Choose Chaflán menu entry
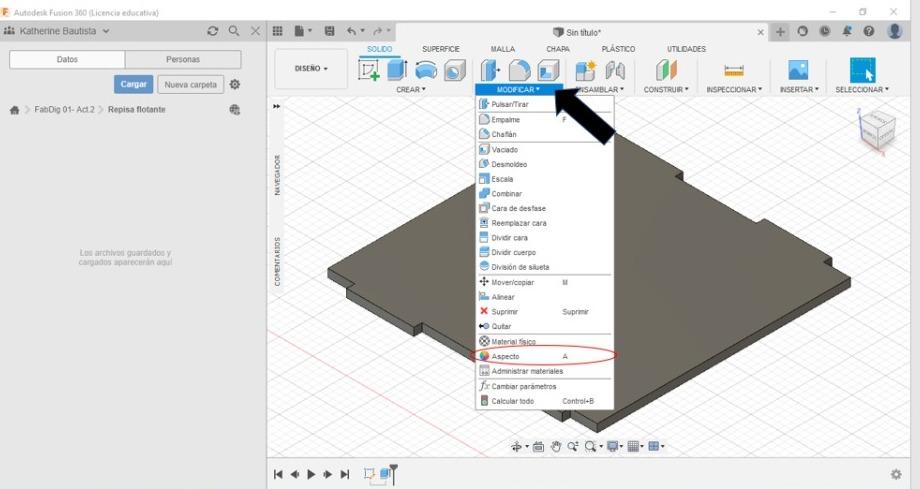Screen dimensions: 920x489 tap(544, 134)
